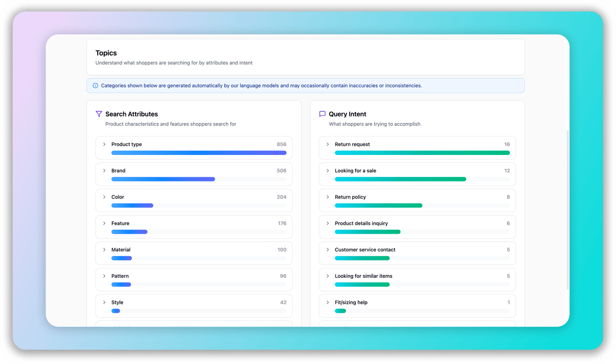The height and width of the screenshot is (364, 616).
Task: Click the Product type progress bar
Action: (199, 153)
